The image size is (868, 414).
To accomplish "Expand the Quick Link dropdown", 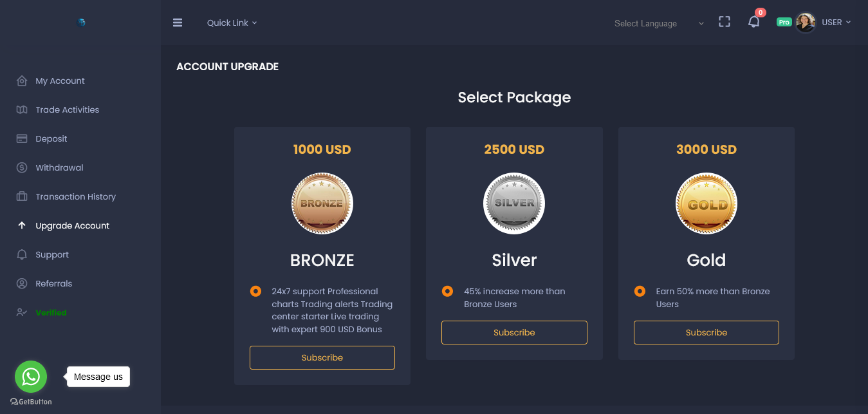I will click(232, 23).
